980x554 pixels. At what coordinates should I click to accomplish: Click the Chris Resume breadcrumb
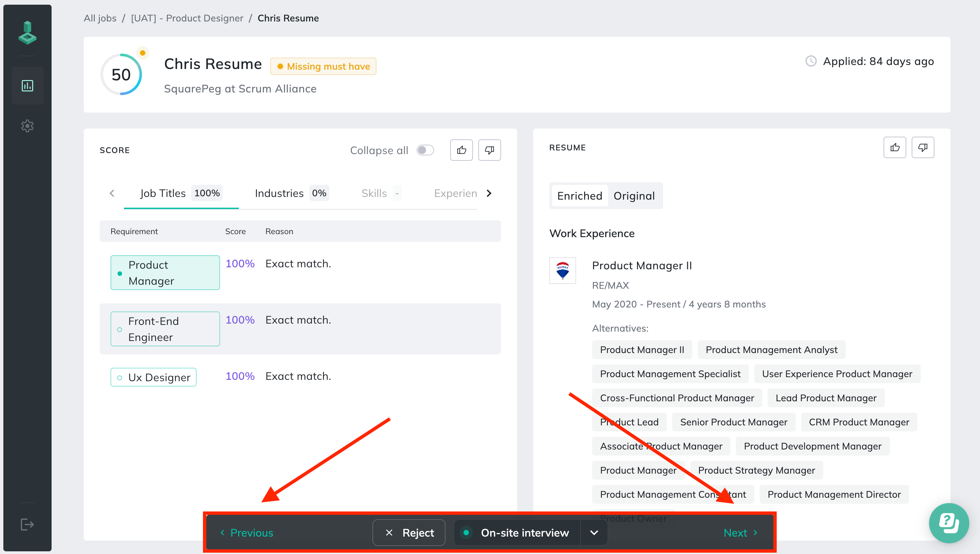coord(288,18)
